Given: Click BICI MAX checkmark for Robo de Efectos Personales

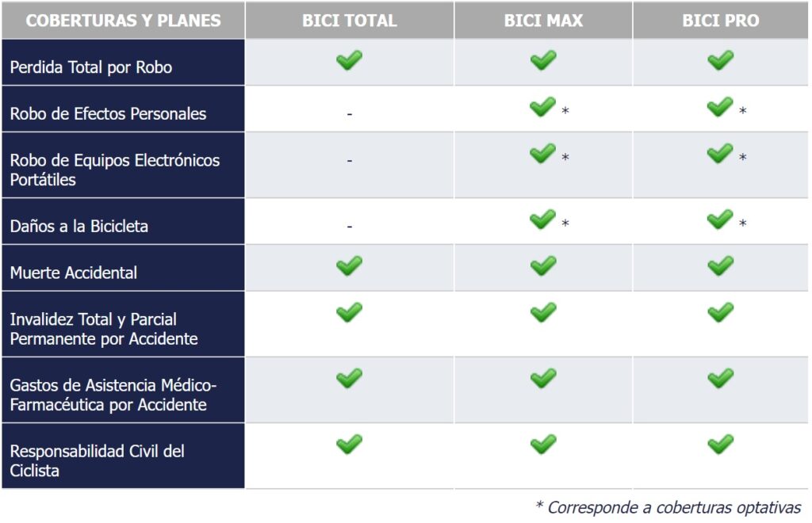Looking at the screenshot, I should [x=542, y=106].
